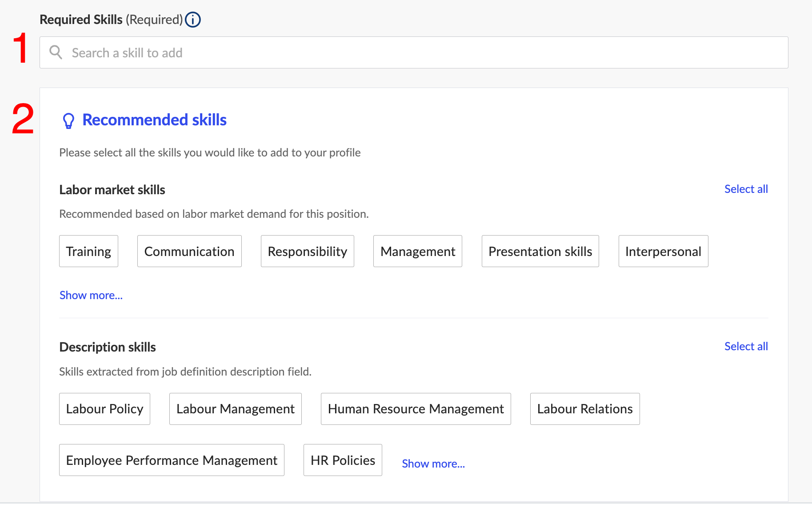Select the Interpersonal skill chip
Image resolution: width=812 pixels, height=508 pixels.
pos(664,251)
